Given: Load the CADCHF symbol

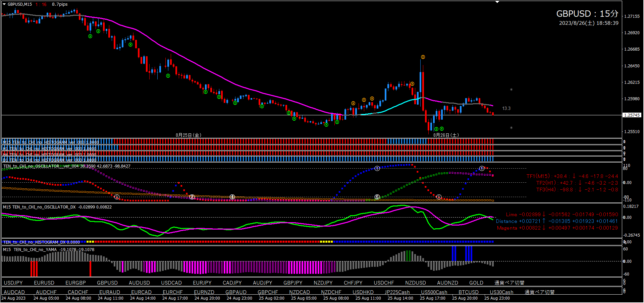Looking at the screenshot, I should 78,292.
